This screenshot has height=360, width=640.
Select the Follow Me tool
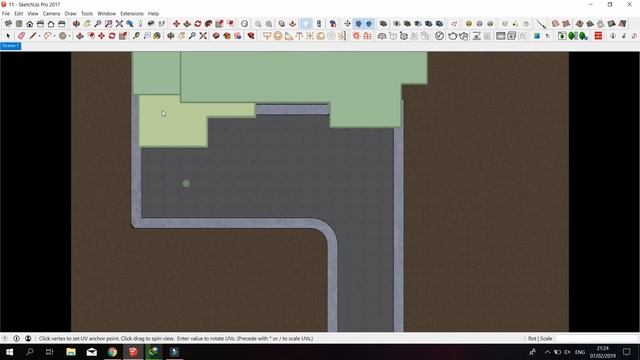point(208,24)
